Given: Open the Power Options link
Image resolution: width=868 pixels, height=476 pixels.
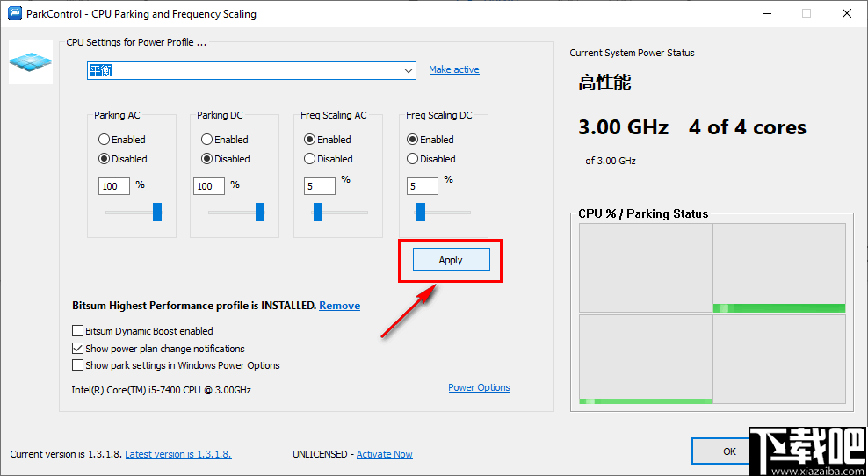Looking at the screenshot, I should [479, 387].
